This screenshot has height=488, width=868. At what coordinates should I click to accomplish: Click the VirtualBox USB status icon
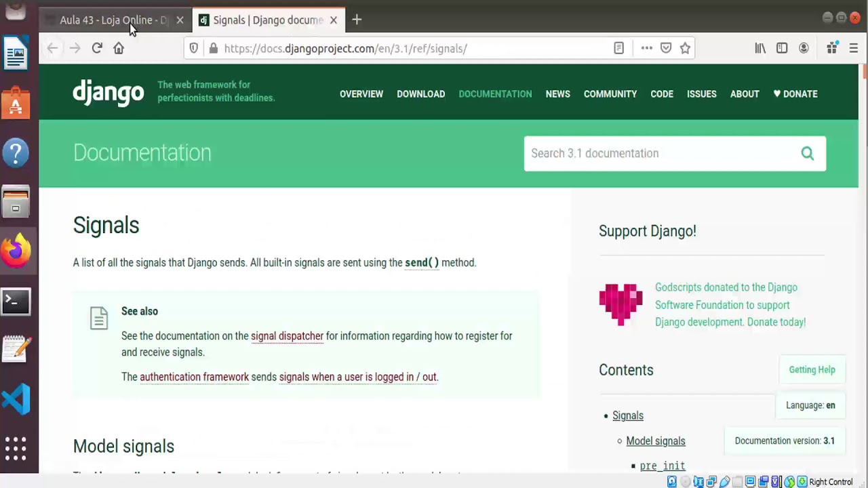724,482
